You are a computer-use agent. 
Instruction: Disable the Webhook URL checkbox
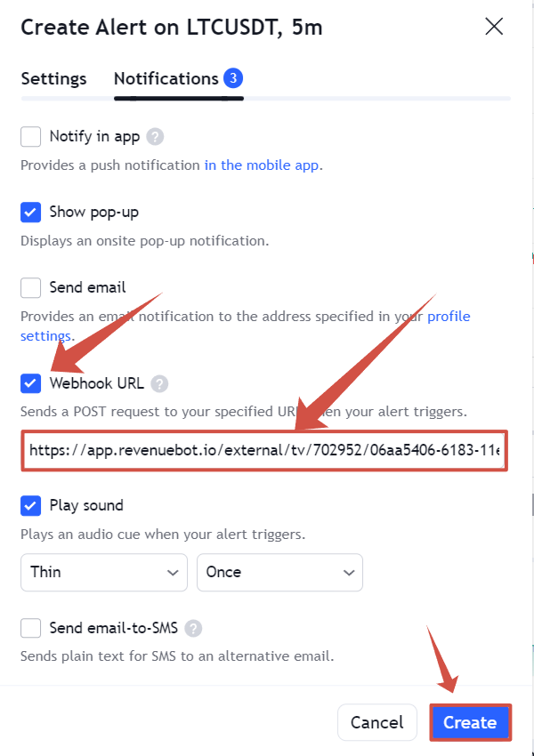pyautogui.click(x=30, y=384)
